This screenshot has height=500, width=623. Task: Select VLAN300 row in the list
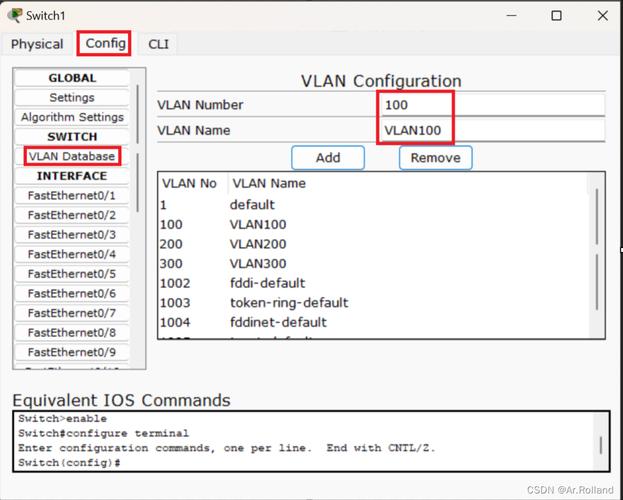pos(373,264)
